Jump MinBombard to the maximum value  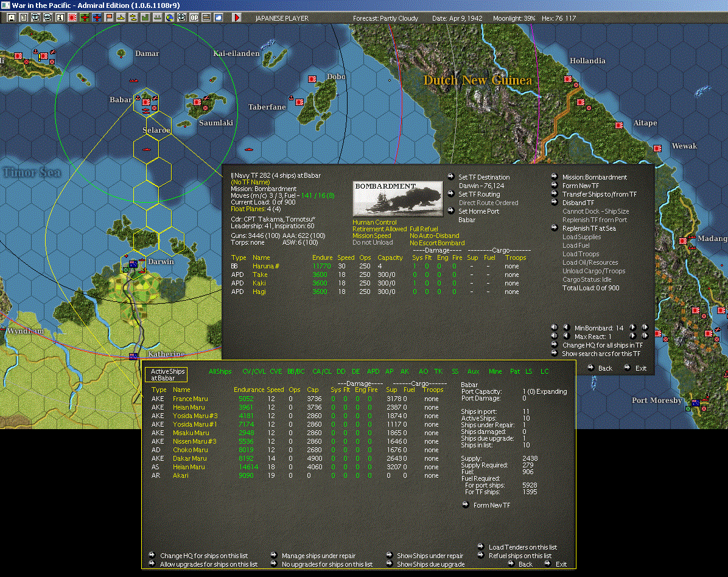point(645,327)
